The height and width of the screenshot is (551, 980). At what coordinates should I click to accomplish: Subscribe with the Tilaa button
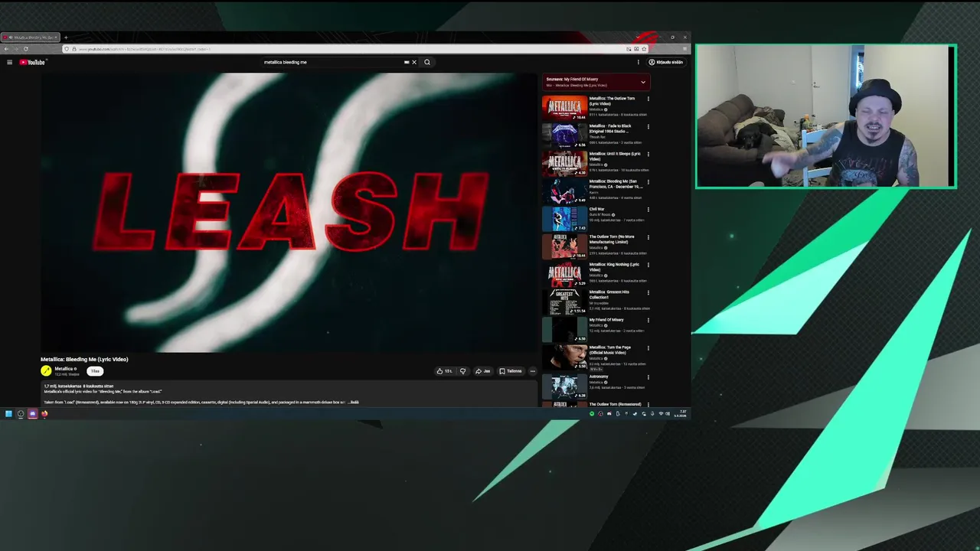click(x=95, y=371)
